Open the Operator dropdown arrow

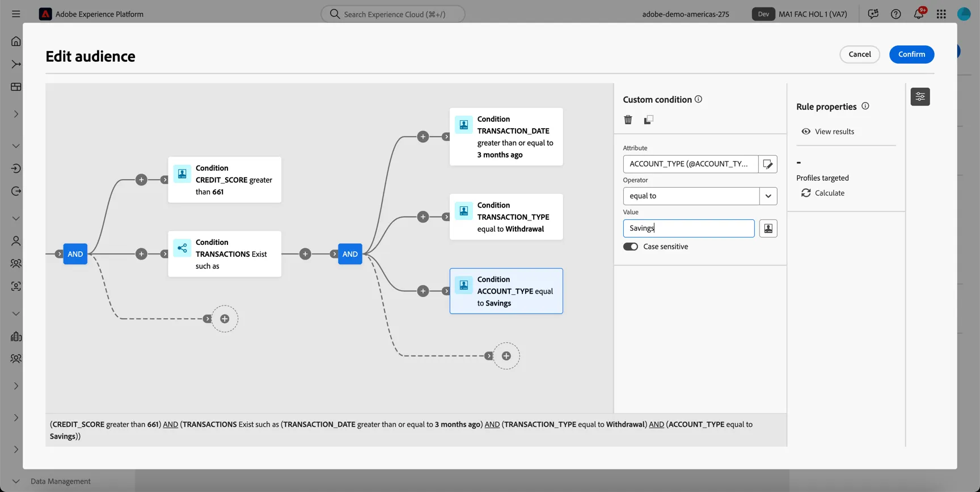coord(768,196)
